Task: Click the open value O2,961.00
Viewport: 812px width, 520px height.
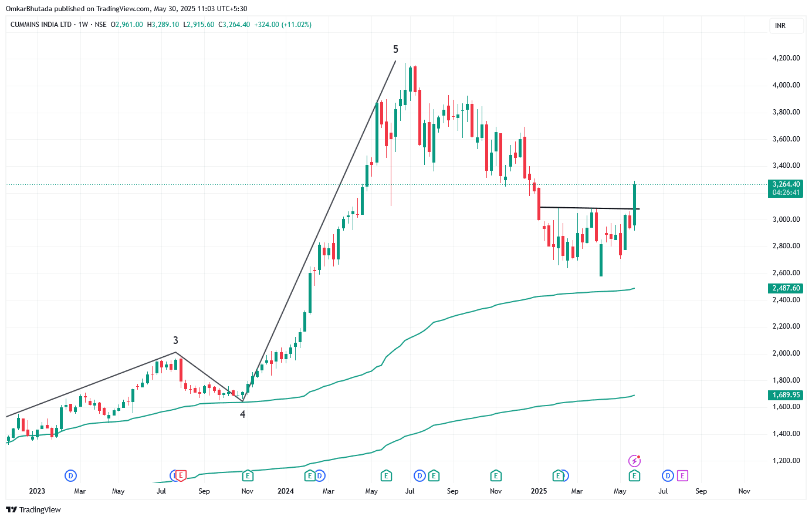Action: [x=127, y=25]
